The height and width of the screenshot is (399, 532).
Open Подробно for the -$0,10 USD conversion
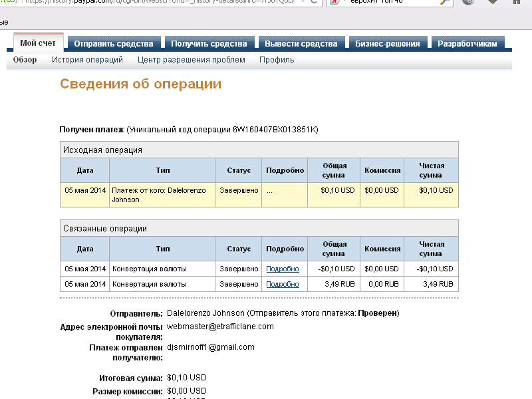click(282, 269)
